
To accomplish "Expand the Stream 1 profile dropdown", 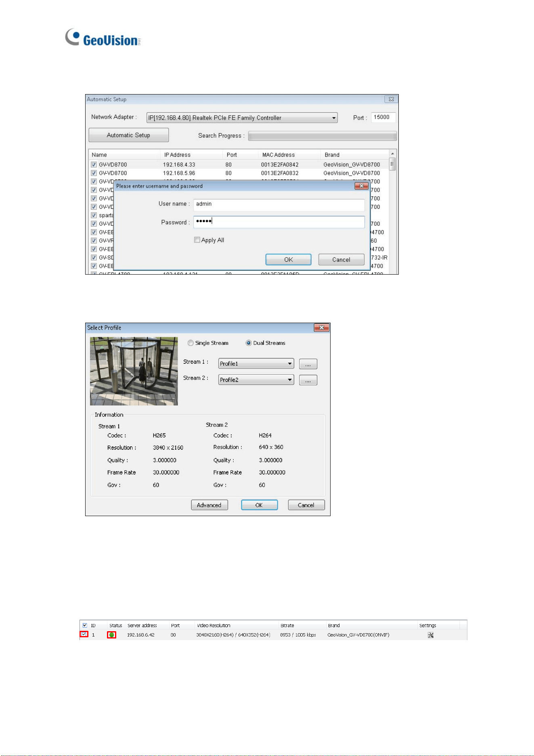I will tap(256, 363).
